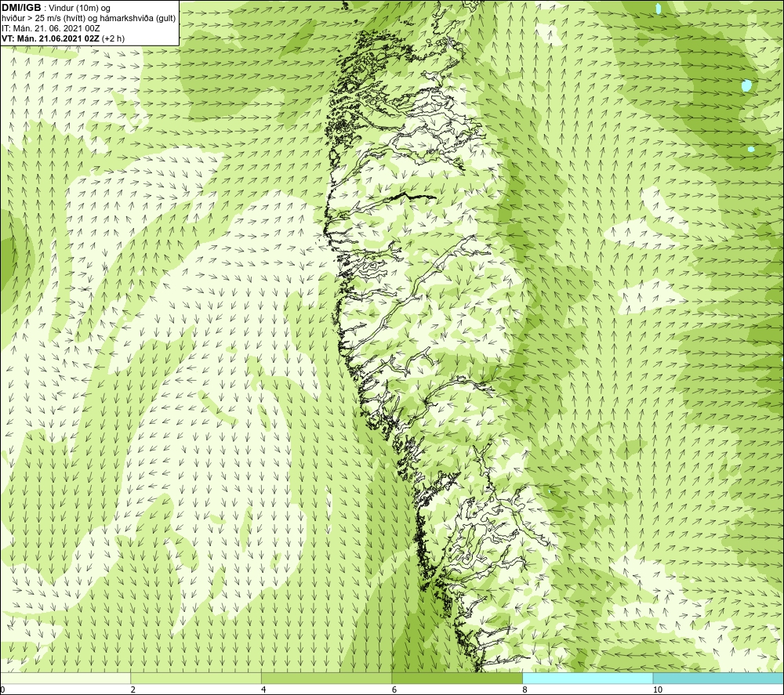Click the 'DMI/IGB' title text
This screenshot has width=784, height=695.
(x=21, y=8)
